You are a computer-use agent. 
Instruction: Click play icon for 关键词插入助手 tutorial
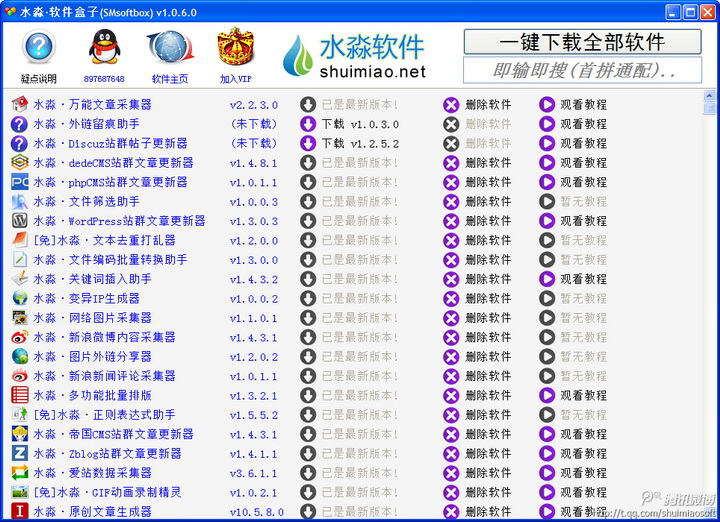pos(546,279)
